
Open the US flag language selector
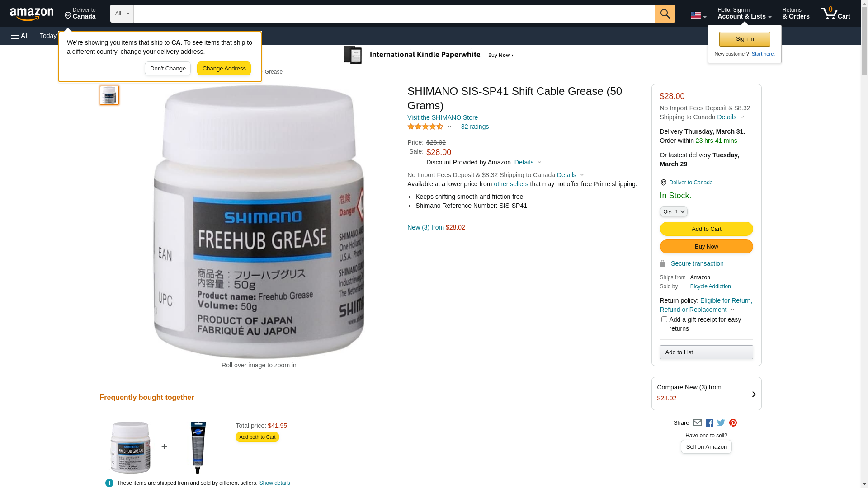pyautogui.click(x=698, y=15)
